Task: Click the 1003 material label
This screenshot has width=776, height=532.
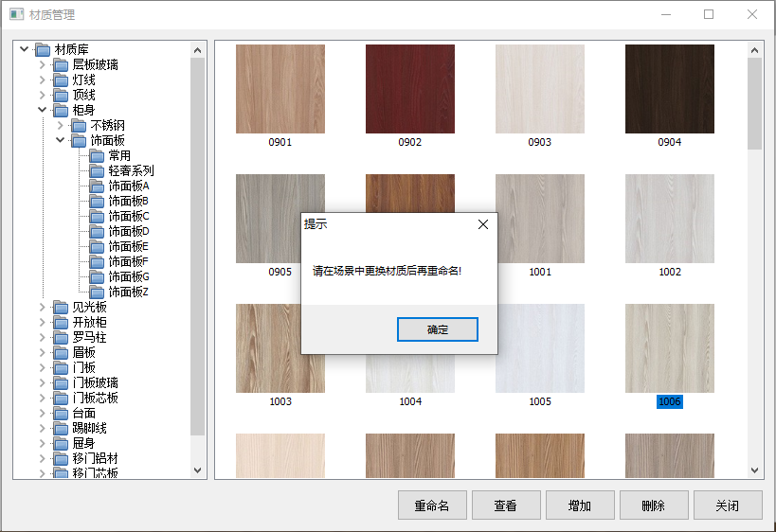Action: pyautogui.click(x=280, y=401)
